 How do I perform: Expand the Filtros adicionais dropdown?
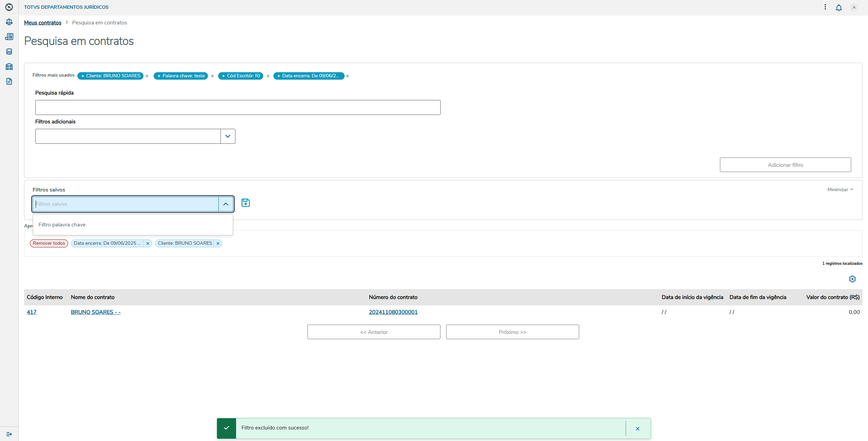coord(228,136)
